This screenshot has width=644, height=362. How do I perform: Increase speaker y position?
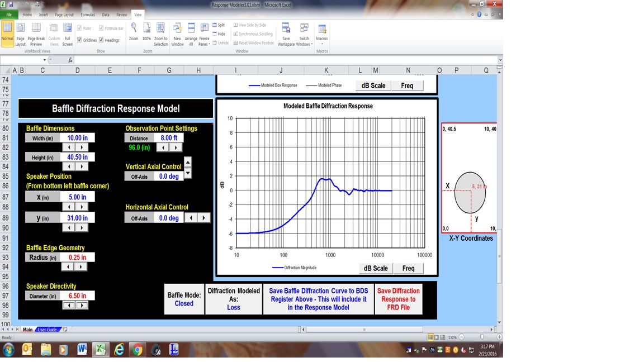(82, 227)
